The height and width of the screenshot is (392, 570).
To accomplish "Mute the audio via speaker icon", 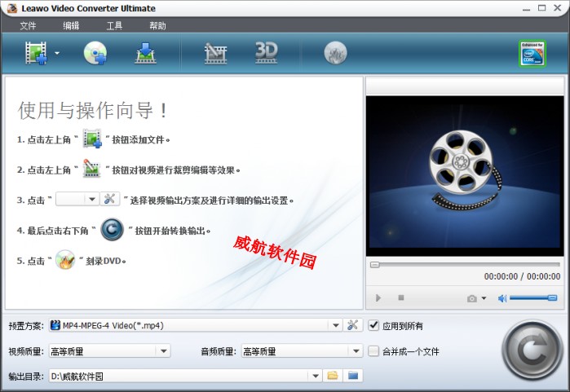I will point(502,298).
